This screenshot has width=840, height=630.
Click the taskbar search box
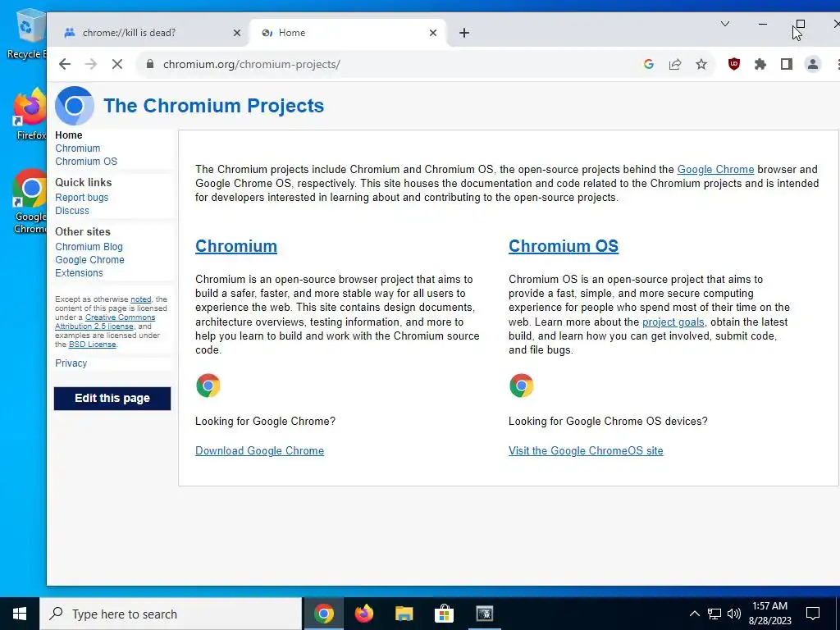coord(171,614)
